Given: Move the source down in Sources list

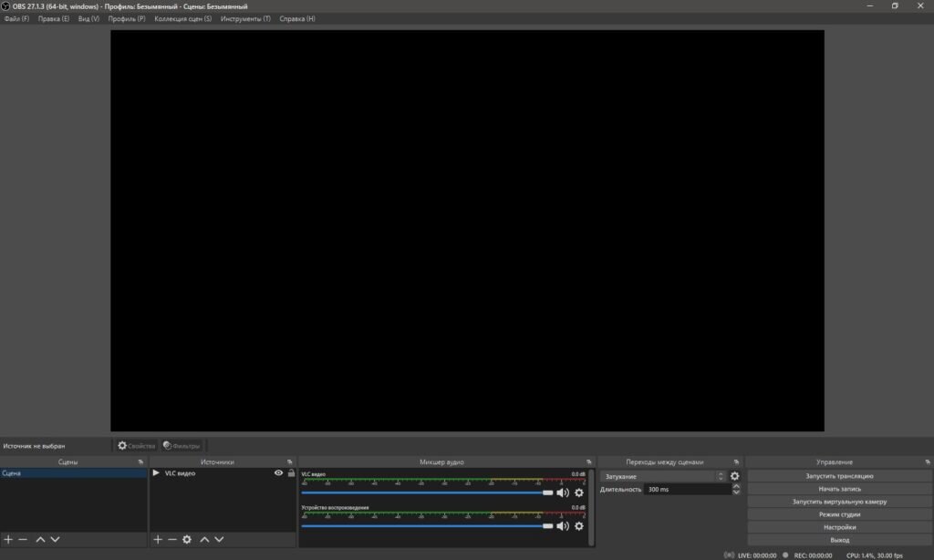Looking at the screenshot, I should point(219,539).
